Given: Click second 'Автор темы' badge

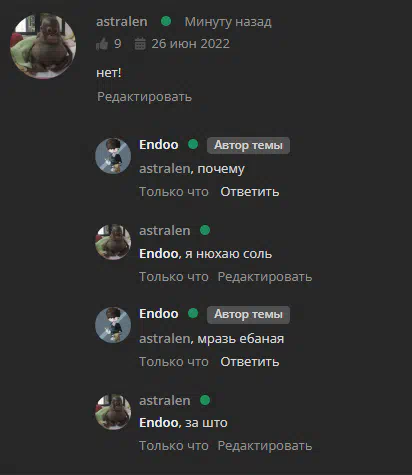Looking at the screenshot, I should pyautogui.click(x=248, y=314).
